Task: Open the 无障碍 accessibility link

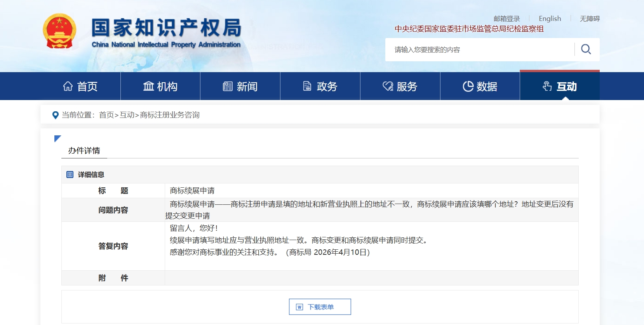Action: point(590,19)
